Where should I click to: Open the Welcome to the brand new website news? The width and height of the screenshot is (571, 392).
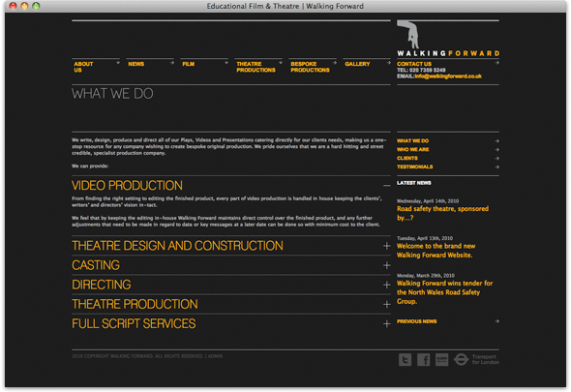click(436, 251)
